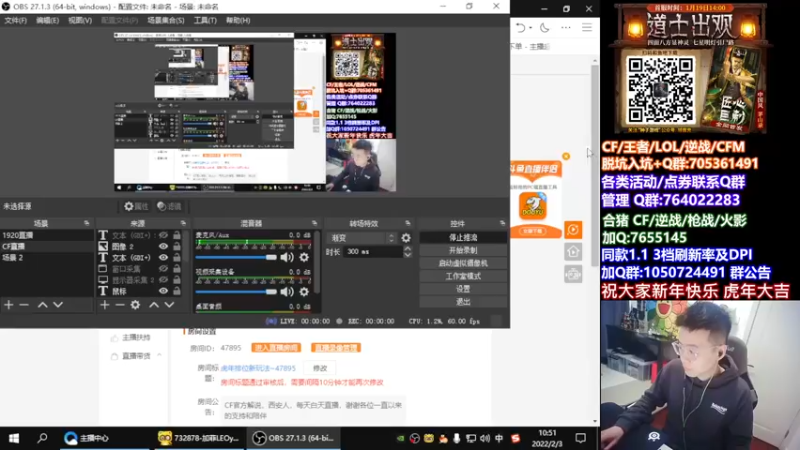Select 场景 2 in scene list
Viewport: 800px width, 450px height.
click(46, 257)
